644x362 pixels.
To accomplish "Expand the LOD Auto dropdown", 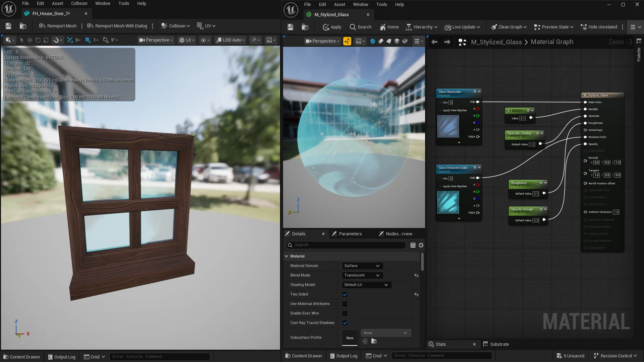I will pyautogui.click(x=231, y=40).
